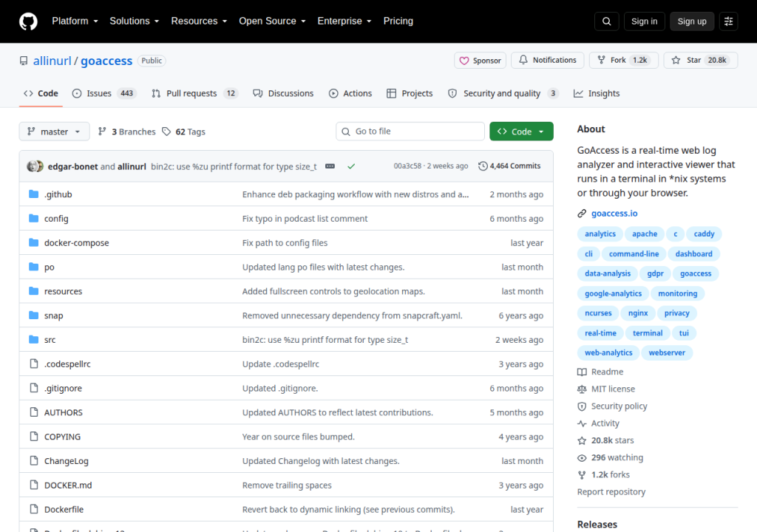Switch to the Actions tab
Image resolution: width=757 pixels, height=532 pixels.
(x=350, y=93)
